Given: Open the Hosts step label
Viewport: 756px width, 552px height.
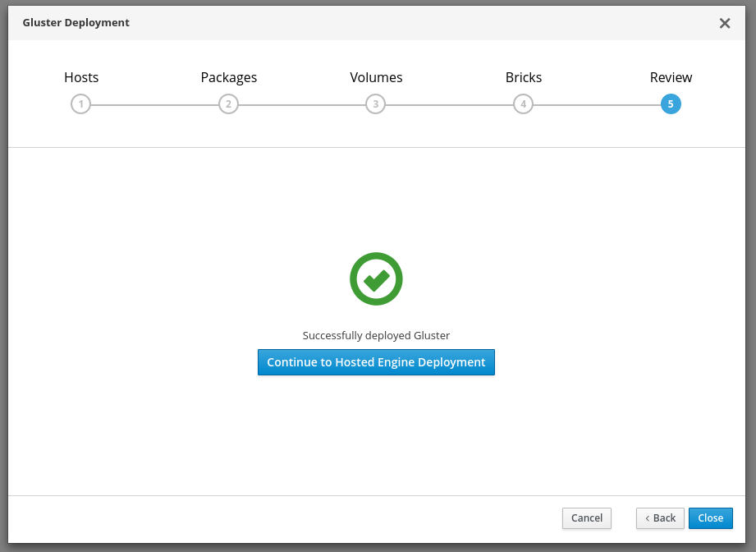Looking at the screenshot, I should pyautogui.click(x=81, y=77).
